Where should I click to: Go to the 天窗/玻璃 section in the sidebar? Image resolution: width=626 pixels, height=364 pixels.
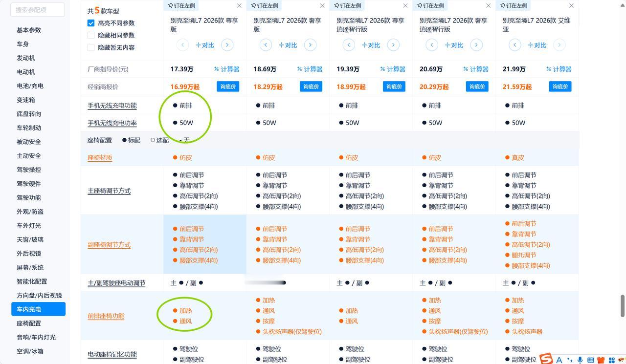click(x=30, y=239)
